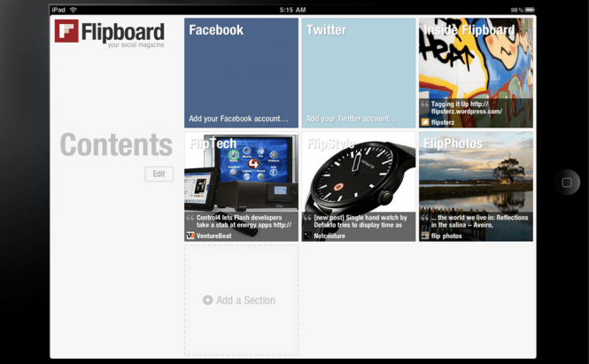
Task: Open the FlipTech section tile
Action: coord(241,186)
